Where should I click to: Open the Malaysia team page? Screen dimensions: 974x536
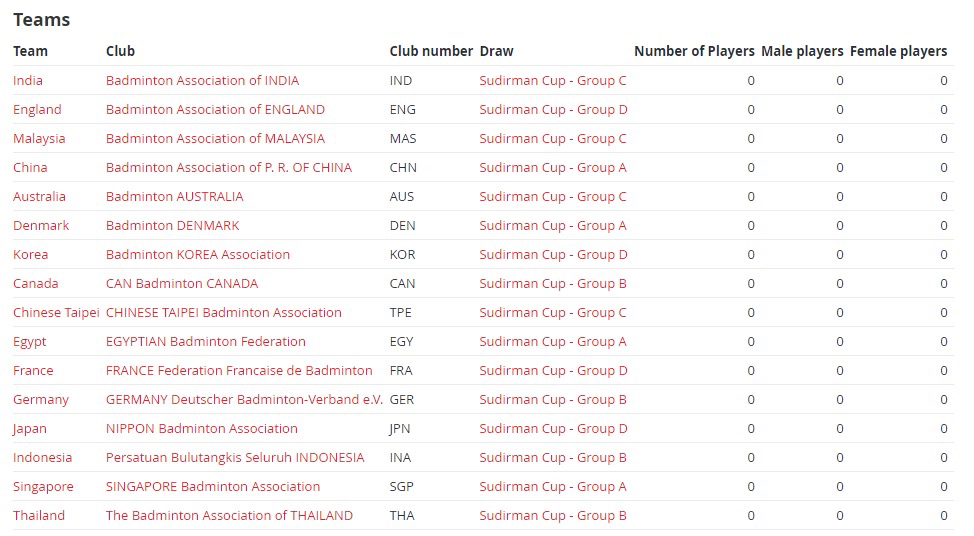[x=39, y=139]
